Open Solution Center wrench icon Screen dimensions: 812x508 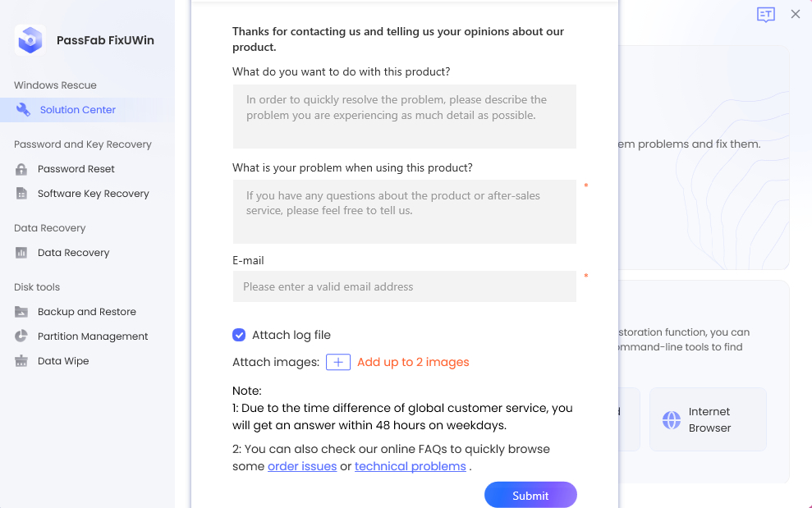23,110
